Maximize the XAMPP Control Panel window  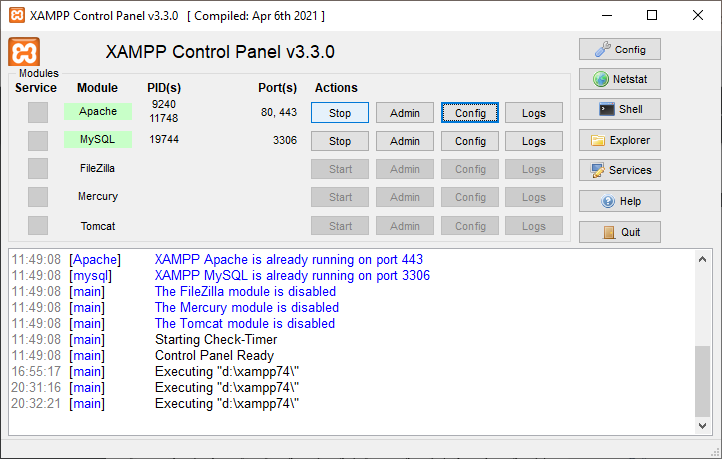(x=652, y=15)
